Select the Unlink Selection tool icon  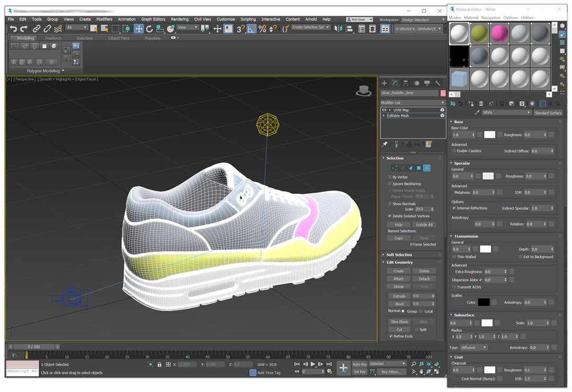pos(47,29)
